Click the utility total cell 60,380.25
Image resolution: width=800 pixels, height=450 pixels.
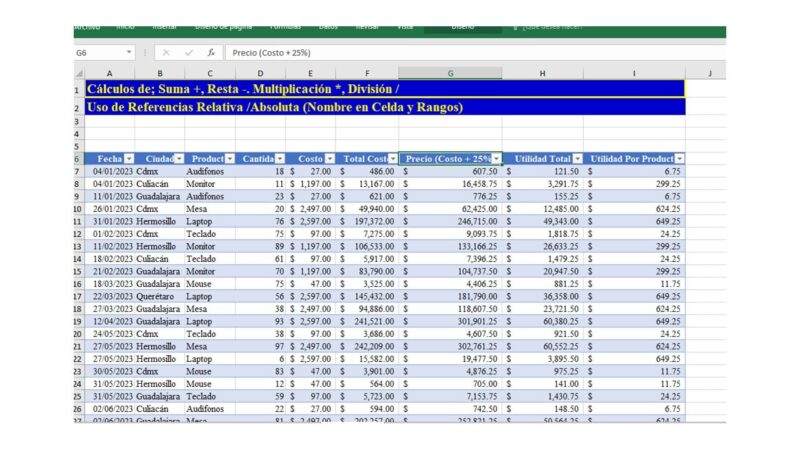point(542,321)
